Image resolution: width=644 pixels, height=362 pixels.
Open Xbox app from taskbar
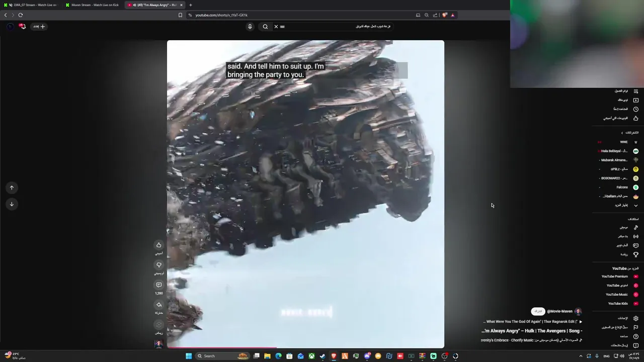[311, 356]
